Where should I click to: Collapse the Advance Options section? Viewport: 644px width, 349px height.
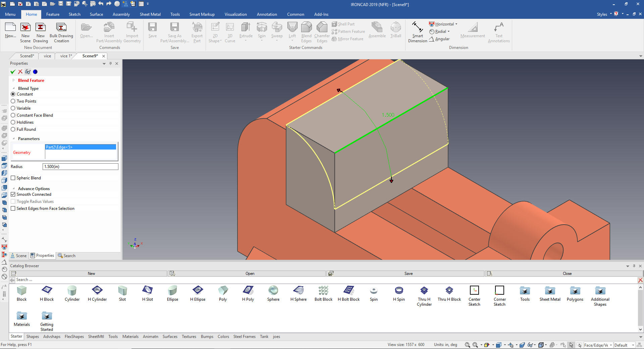tap(14, 189)
